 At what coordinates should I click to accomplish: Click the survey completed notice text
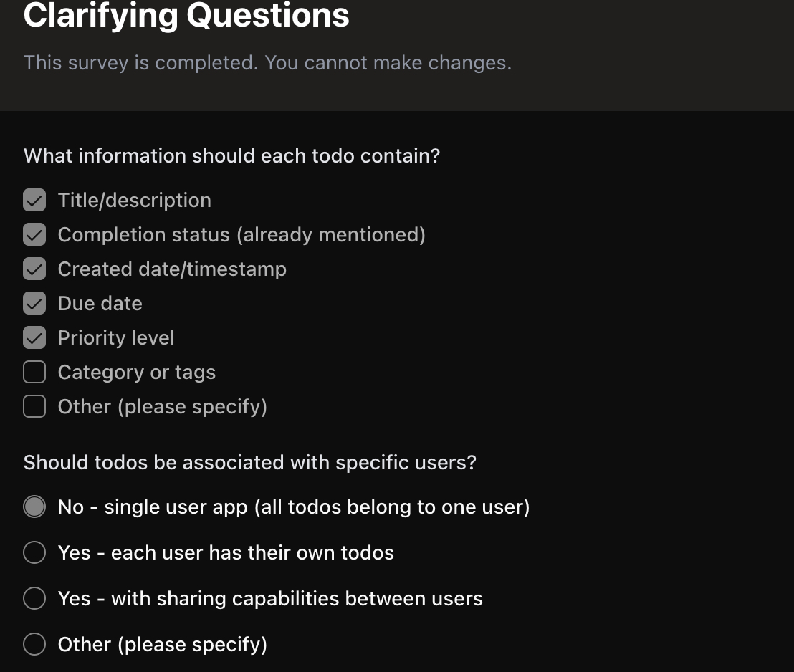pos(268,63)
